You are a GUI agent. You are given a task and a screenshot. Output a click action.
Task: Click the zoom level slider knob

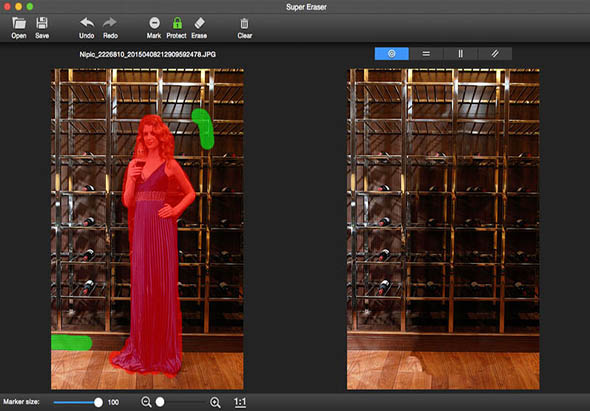point(160,402)
